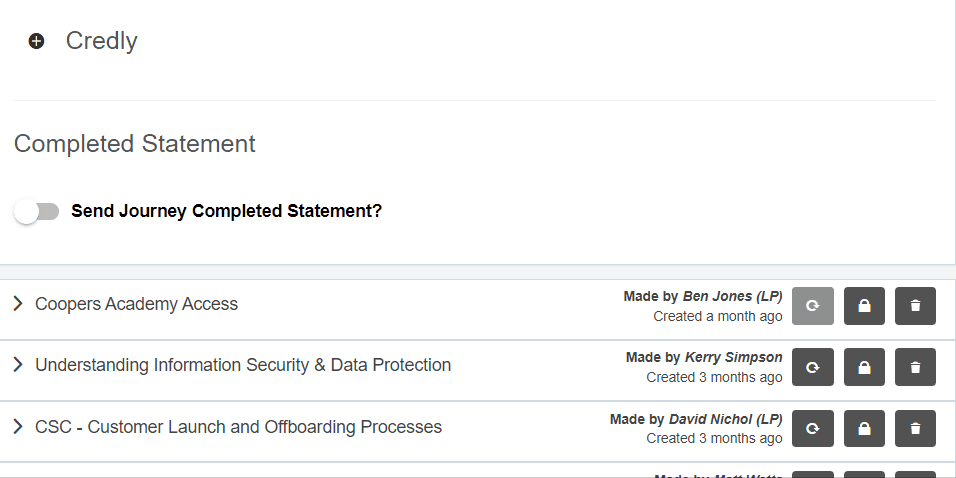The width and height of the screenshot is (956, 478).
Task: Delete Understanding Information Security & Data Protection
Action: click(x=915, y=367)
